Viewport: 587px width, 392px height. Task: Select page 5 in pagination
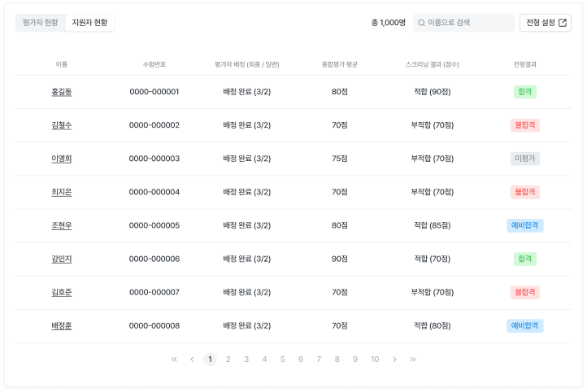tap(283, 359)
